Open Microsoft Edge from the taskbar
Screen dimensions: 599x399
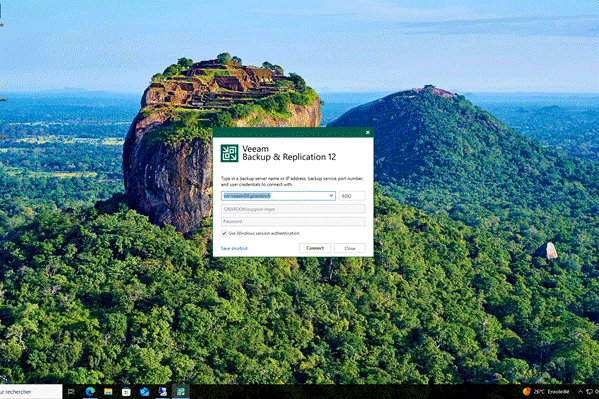pos(90,391)
